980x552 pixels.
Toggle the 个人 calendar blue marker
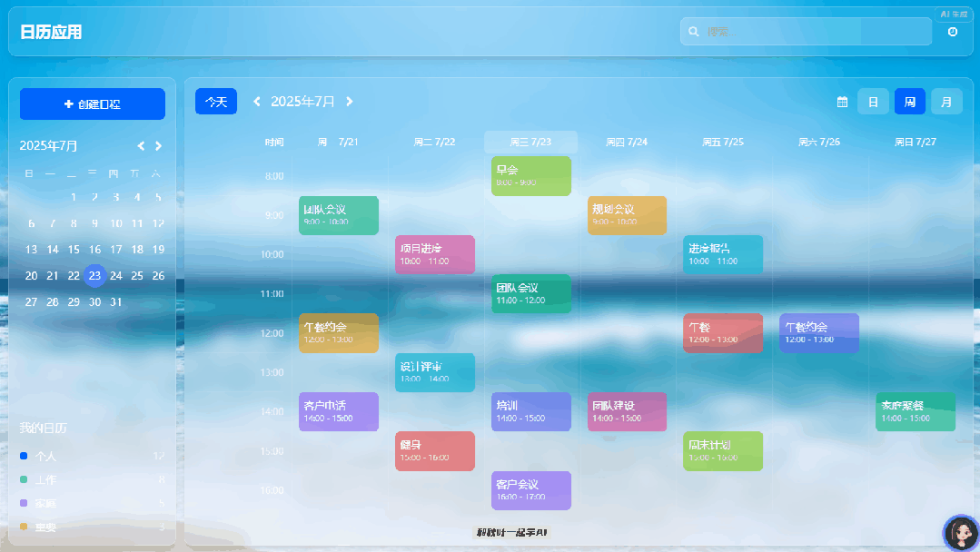(x=24, y=456)
